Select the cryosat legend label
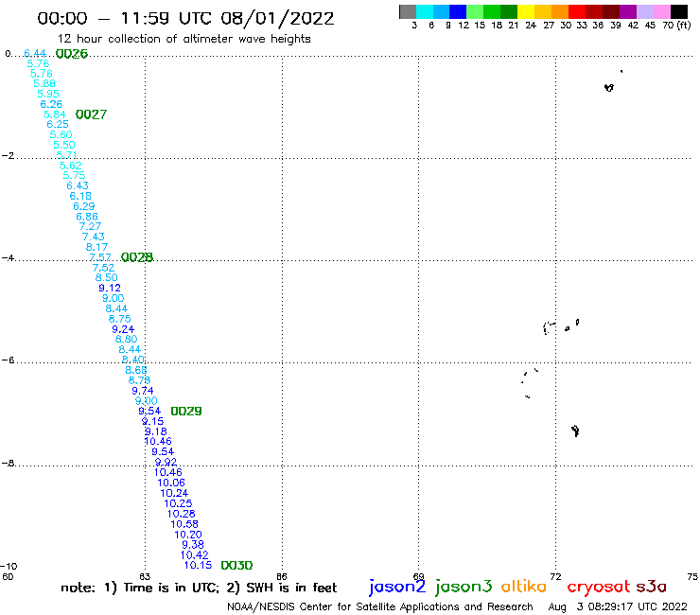Image resolution: width=700 pixels, height=615 pixels. click(599, 587)
